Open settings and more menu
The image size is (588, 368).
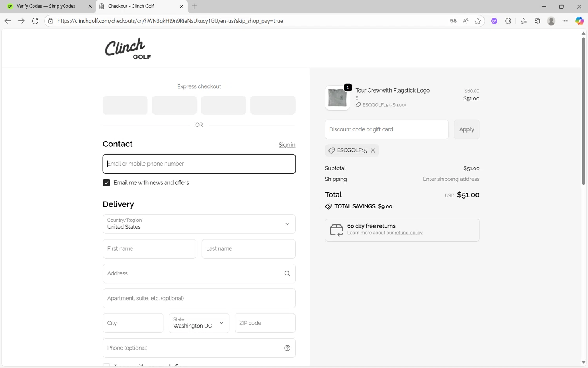click(565, 21)
